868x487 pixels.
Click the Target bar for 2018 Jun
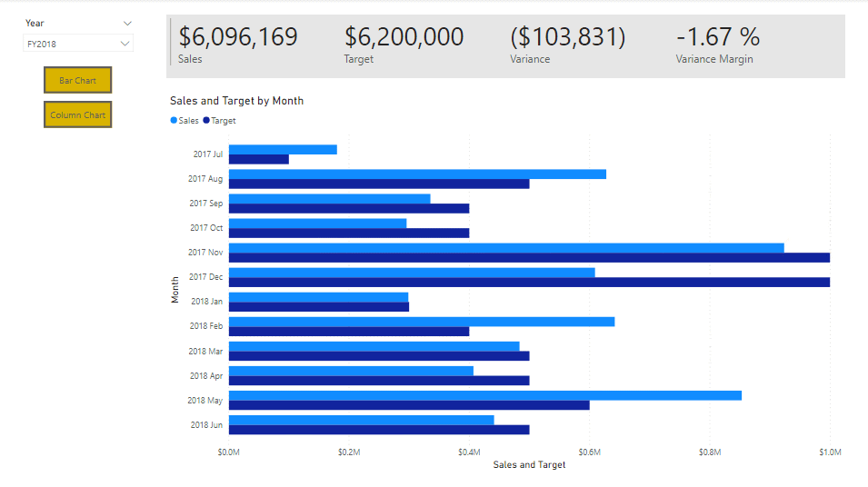(x=378, y=430)
